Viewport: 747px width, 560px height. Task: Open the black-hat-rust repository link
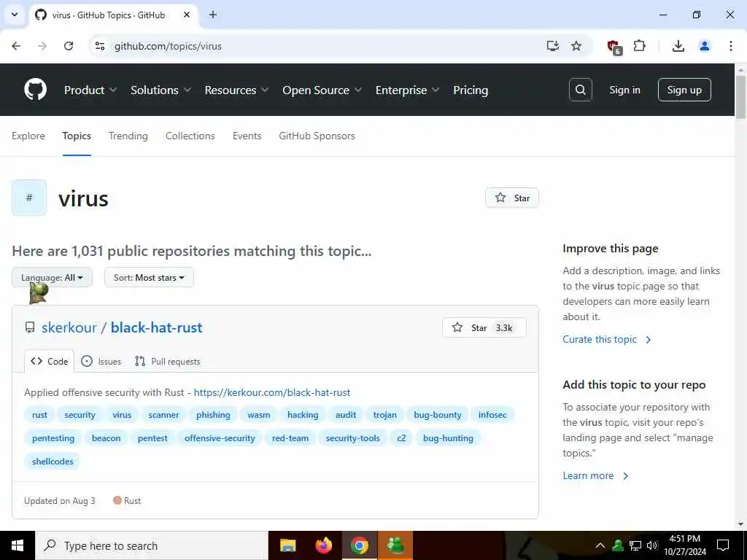pos(157,327)
